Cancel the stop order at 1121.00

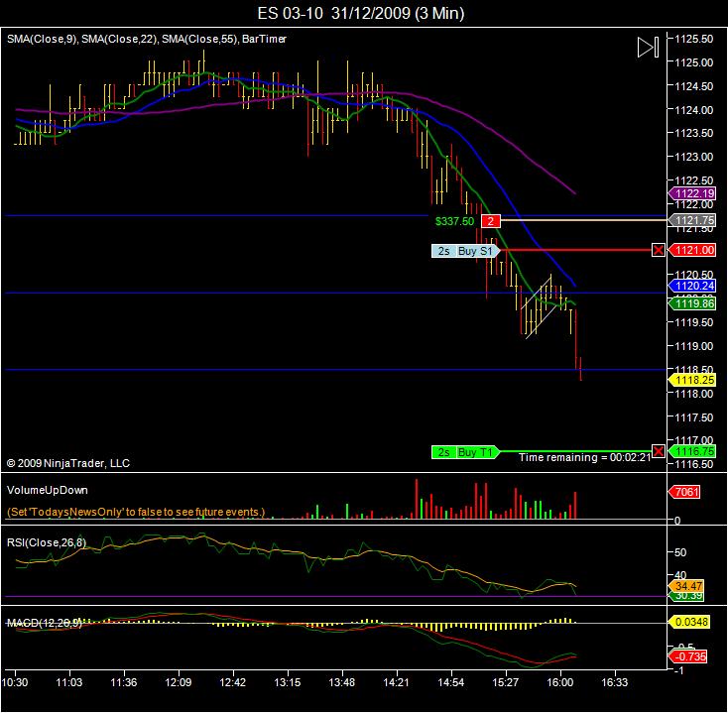tap(658, 250)
